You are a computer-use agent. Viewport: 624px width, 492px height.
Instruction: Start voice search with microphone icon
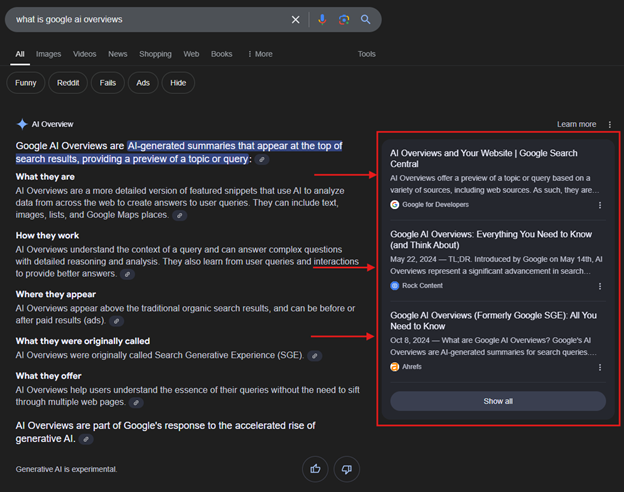click(x=322, y=19)
